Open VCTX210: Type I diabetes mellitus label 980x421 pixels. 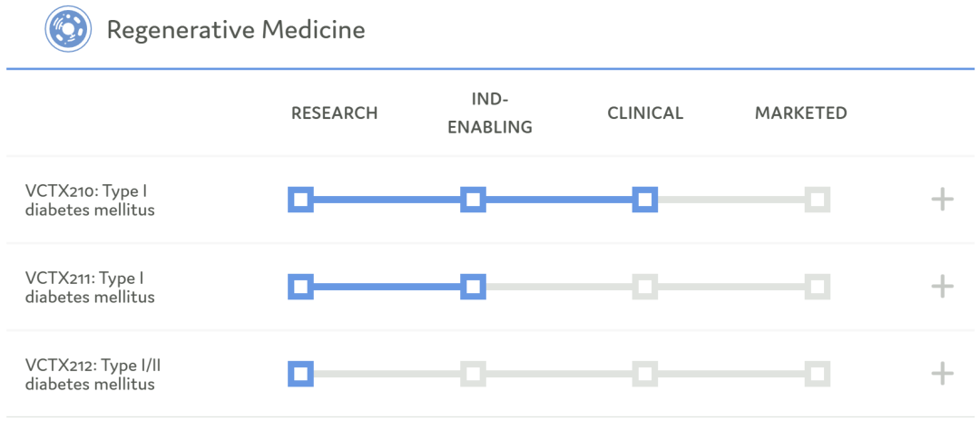(x=90, y=201)
